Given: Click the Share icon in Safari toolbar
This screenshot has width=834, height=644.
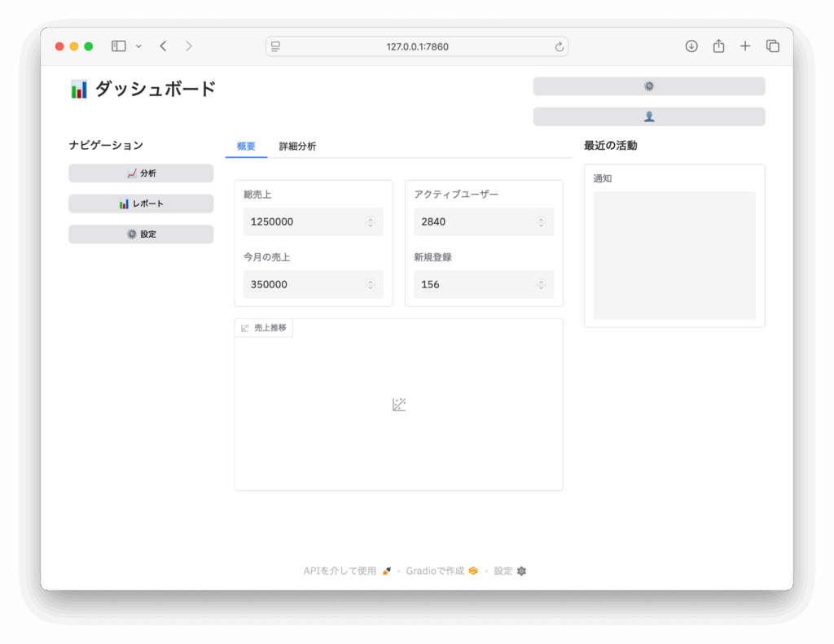Looking at the screenshot, I should [718, 46].
